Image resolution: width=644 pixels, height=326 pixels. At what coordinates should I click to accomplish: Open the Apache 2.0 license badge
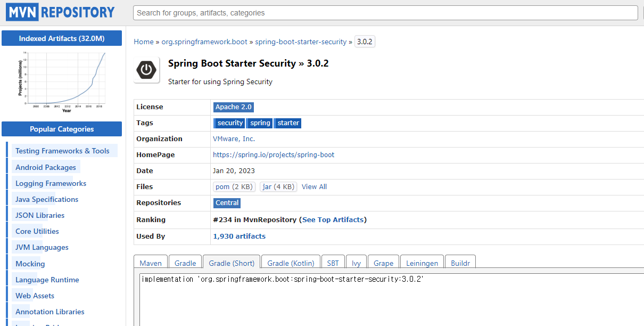point(234,107)
